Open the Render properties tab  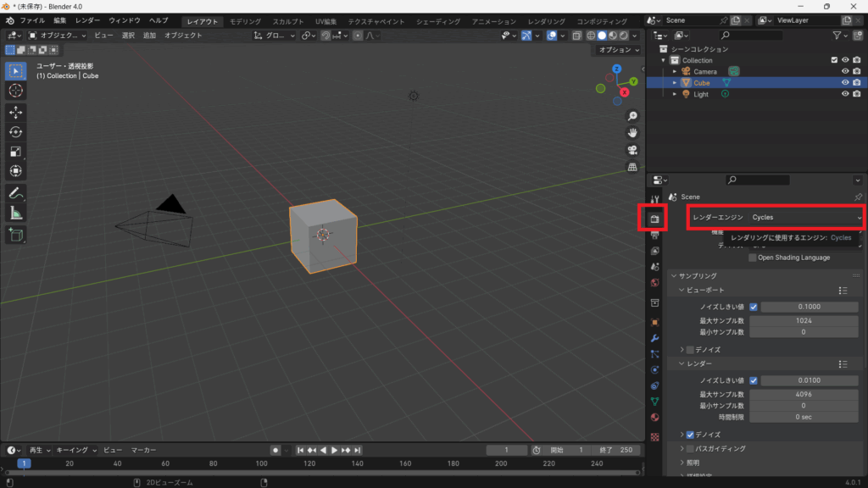click(654, 218)
